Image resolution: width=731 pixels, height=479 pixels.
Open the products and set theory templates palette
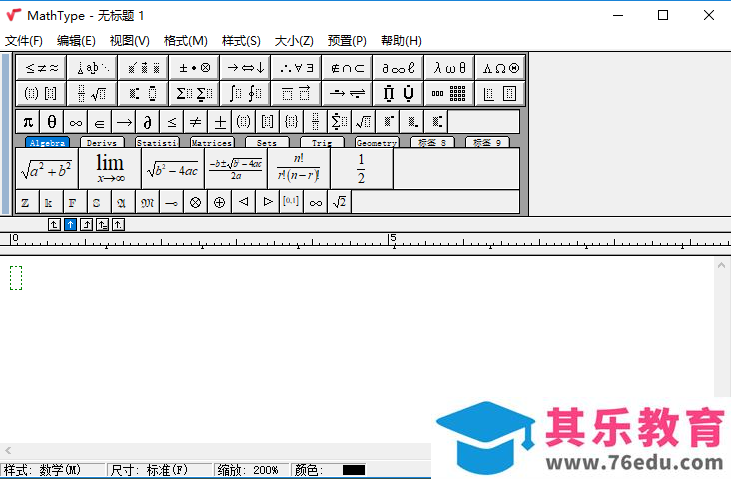point(398,93)
